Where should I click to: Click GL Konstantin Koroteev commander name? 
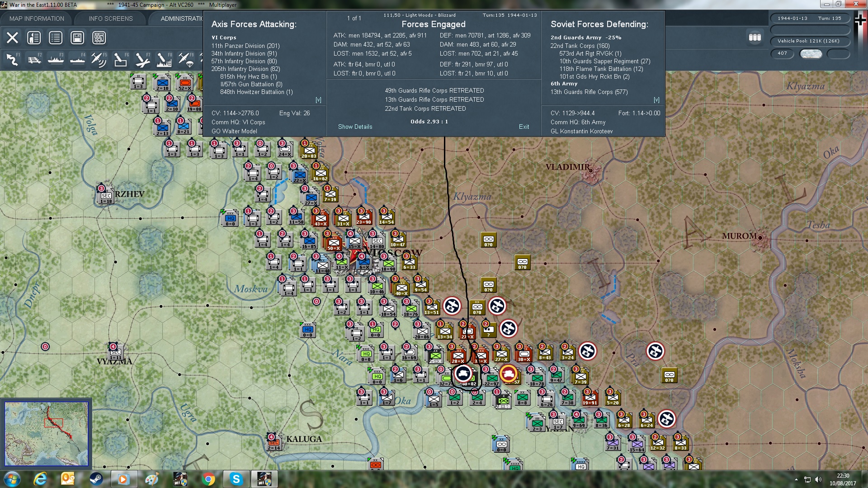pos(581,131)
